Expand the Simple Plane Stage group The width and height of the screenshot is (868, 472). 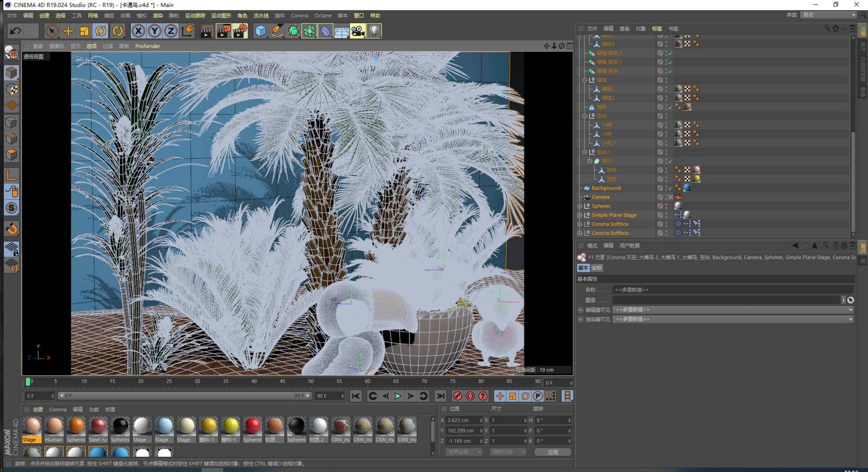580,215
